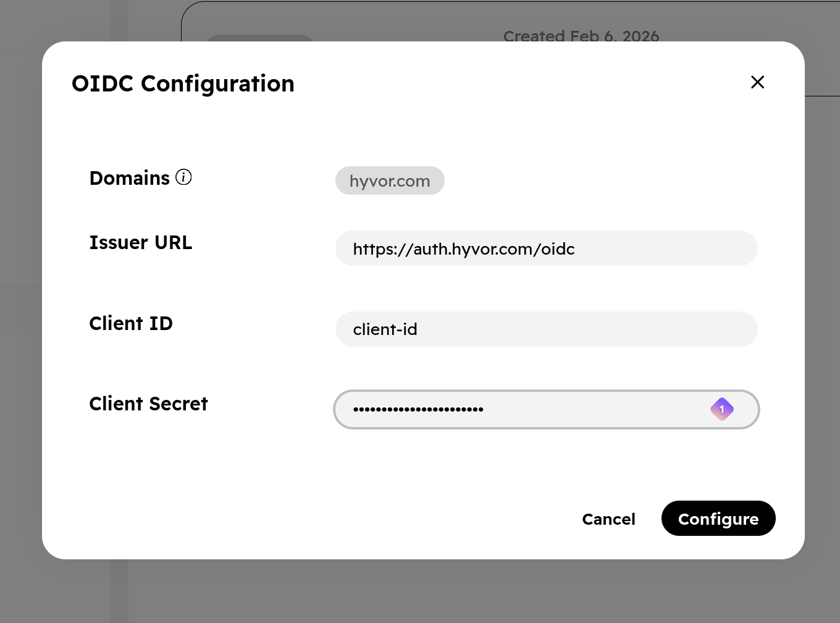The image size is (840, 623).
Task: Click the Created Feb 6, 2026 text behind dialog
Action: pyautogui.click(x=581, y=36)
